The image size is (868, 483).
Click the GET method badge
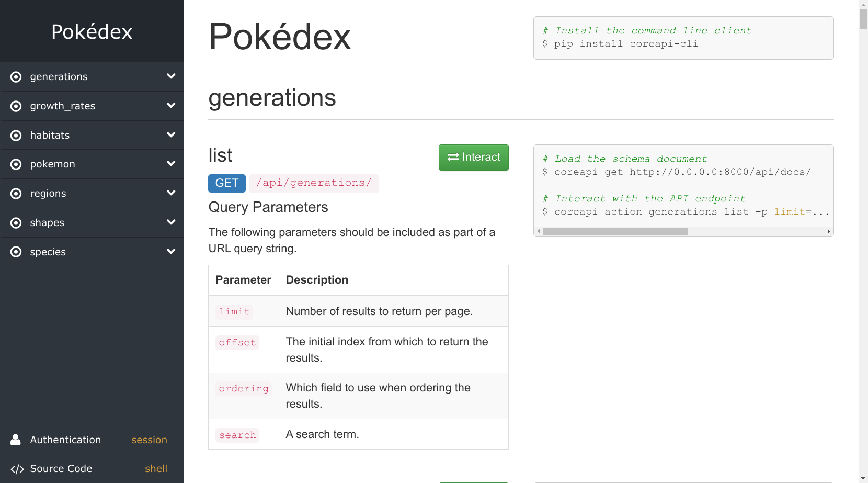coord(226,183)
